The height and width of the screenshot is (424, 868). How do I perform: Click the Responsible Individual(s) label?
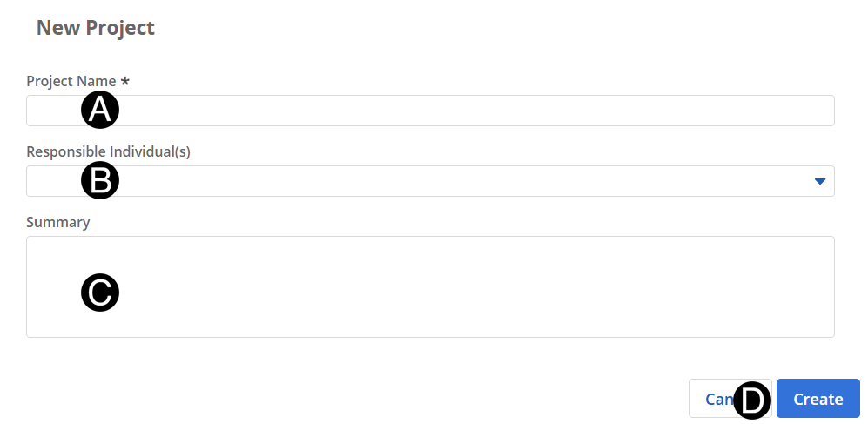[108, 151]
